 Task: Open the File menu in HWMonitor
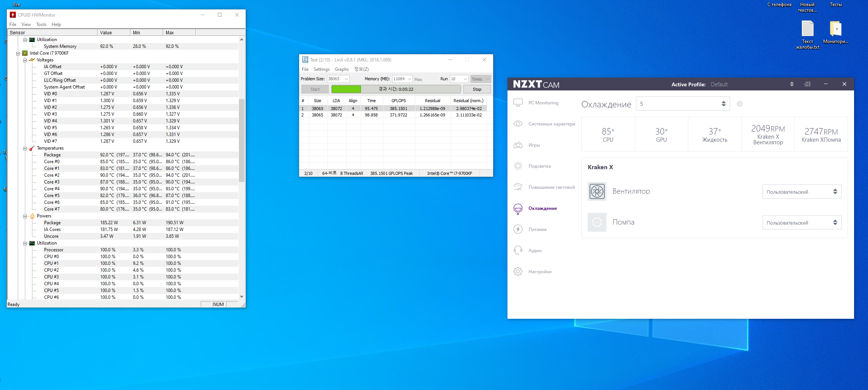13,24
